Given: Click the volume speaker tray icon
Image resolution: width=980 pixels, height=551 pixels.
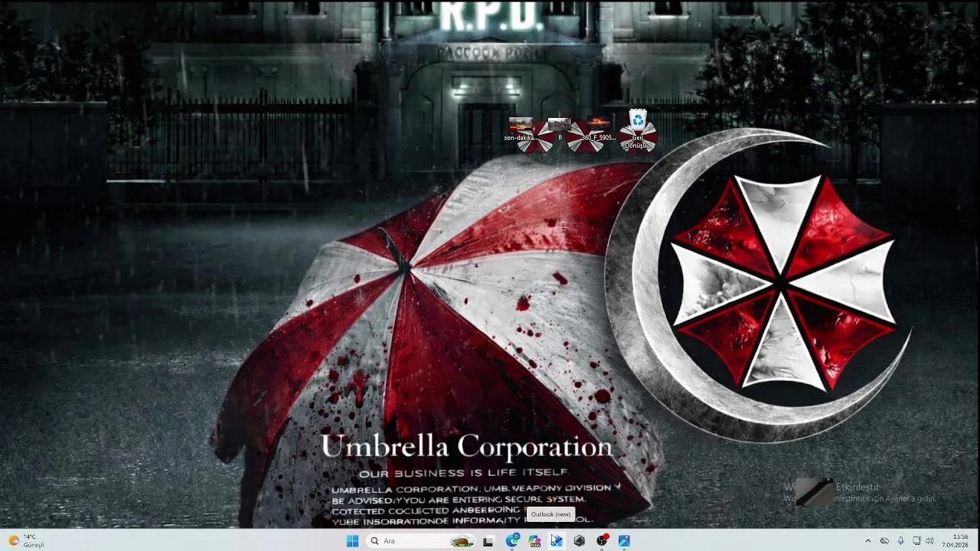Looking at the screenshot, I should [x=929, y=541].
